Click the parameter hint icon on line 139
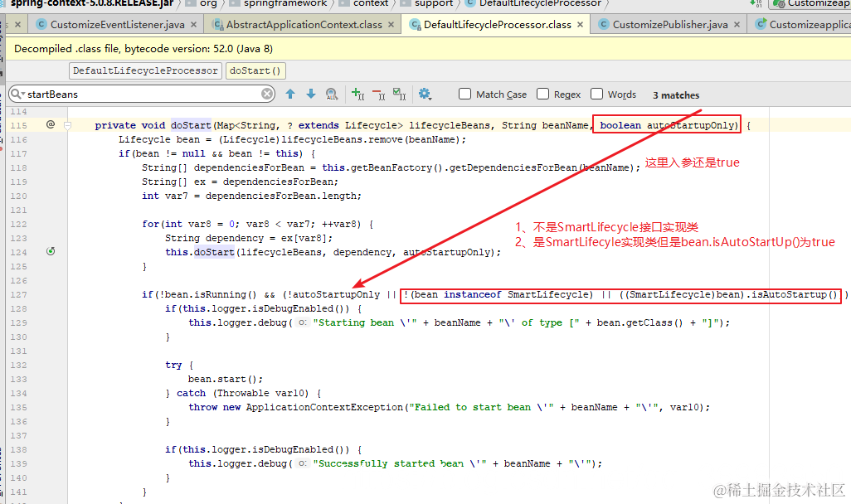 pyautogui.click(x=303, y=464)
